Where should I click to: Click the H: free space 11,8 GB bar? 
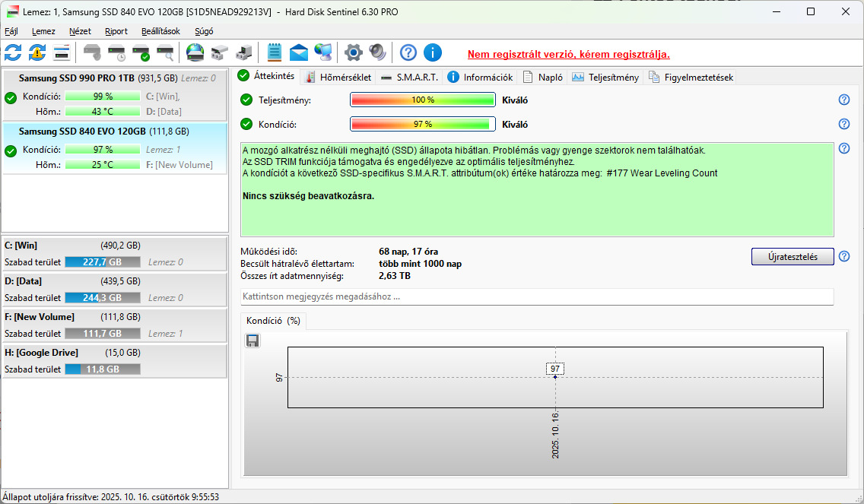(103, 369)
